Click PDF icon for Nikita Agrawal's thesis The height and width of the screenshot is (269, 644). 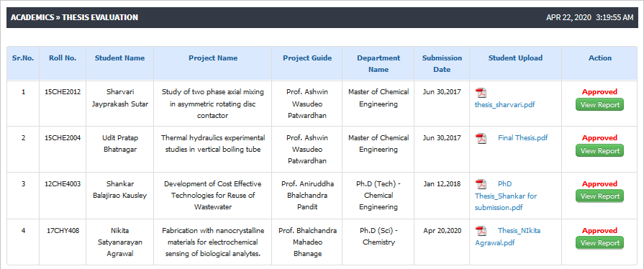pos(481,231)
